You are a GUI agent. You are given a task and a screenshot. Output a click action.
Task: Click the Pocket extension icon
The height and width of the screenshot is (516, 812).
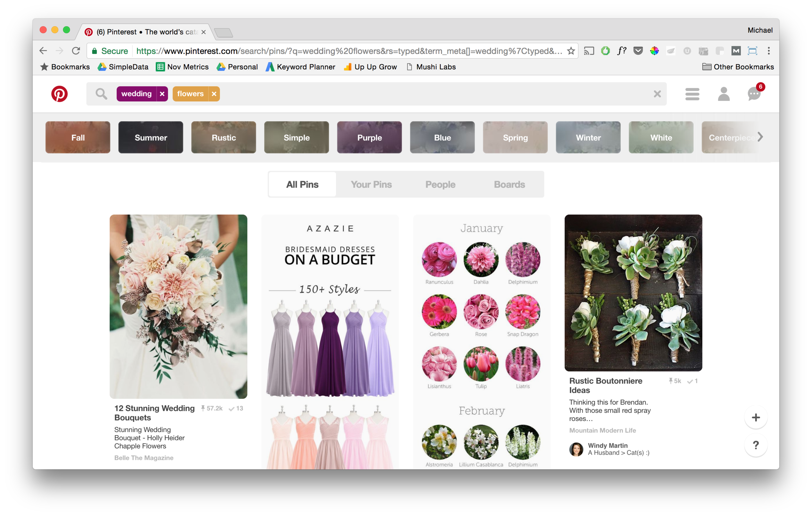coord(638,51)
